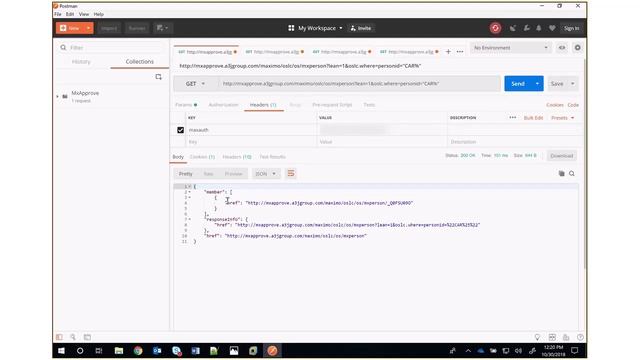Open keyboard shortcuts icon in status bar
This screenshot has width=640, height=360.
click(566, 337)
